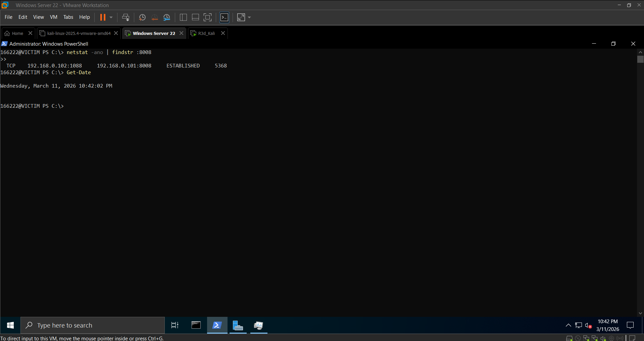The width and height of the screenshot is (644, 341).
Task: Pause the virtual machine with the suspend icon
Action: point(103,17)
